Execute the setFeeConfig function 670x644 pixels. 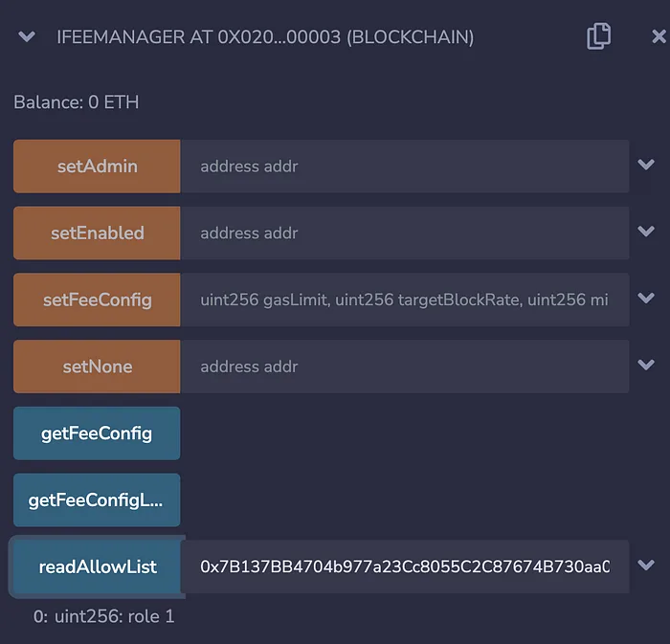tap(97, 300)
